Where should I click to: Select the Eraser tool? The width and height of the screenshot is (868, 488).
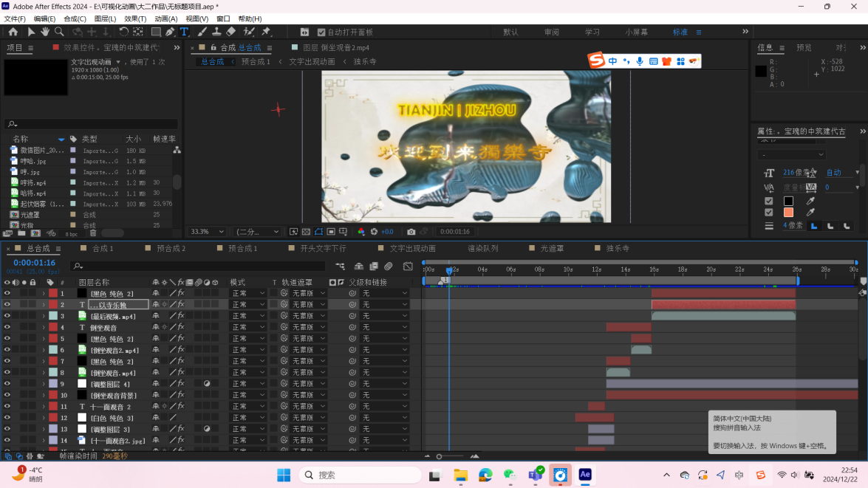coord(230,32)
